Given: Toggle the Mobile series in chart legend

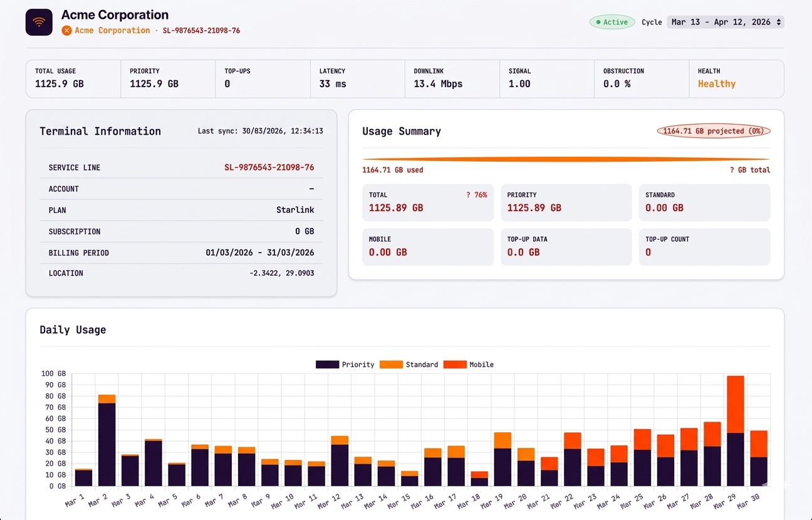Looking at the screenshot, I should tap(469, 365).
